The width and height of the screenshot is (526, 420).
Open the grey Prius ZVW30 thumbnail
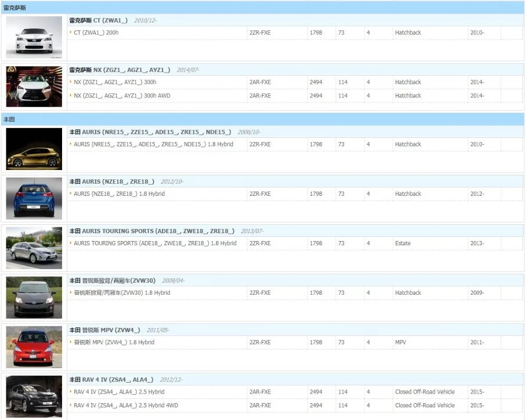point(34,297)
